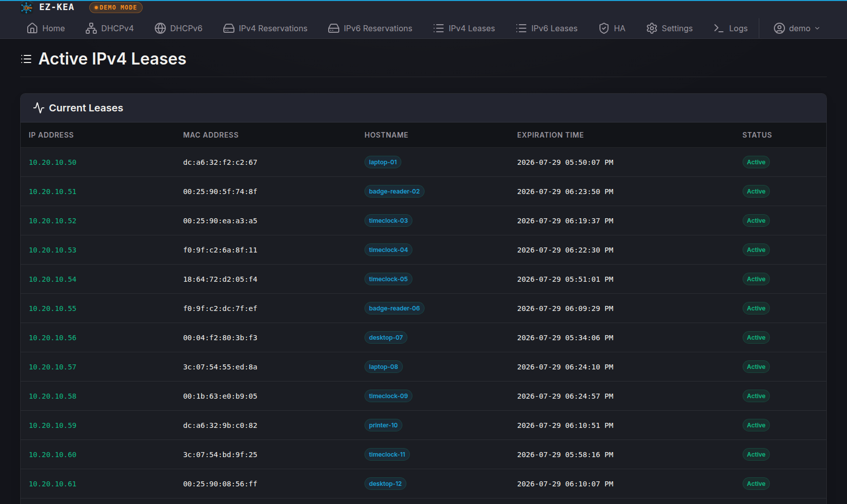The image size is (847, 504).
Task: Click the STATUS column header
Action: (757, 135)
